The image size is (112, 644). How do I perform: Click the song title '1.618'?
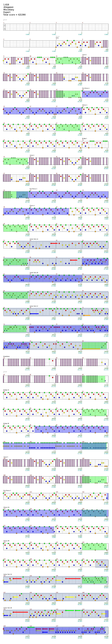click(x=6, y=5)
